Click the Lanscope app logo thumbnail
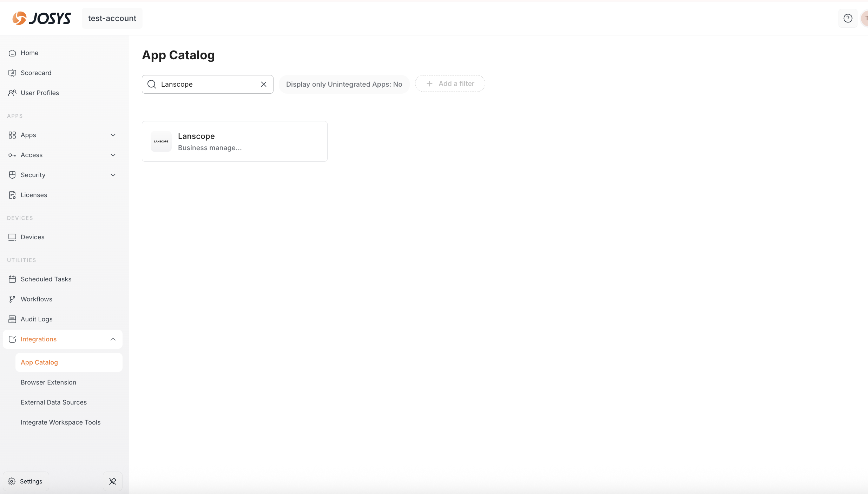 point(161,141)
